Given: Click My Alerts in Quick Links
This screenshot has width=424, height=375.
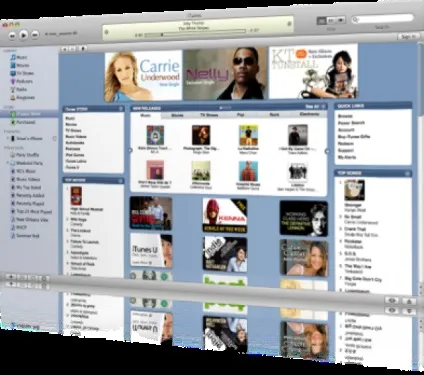Looking at the screenshot, I should pyautogui.click(x=347, y=157).
